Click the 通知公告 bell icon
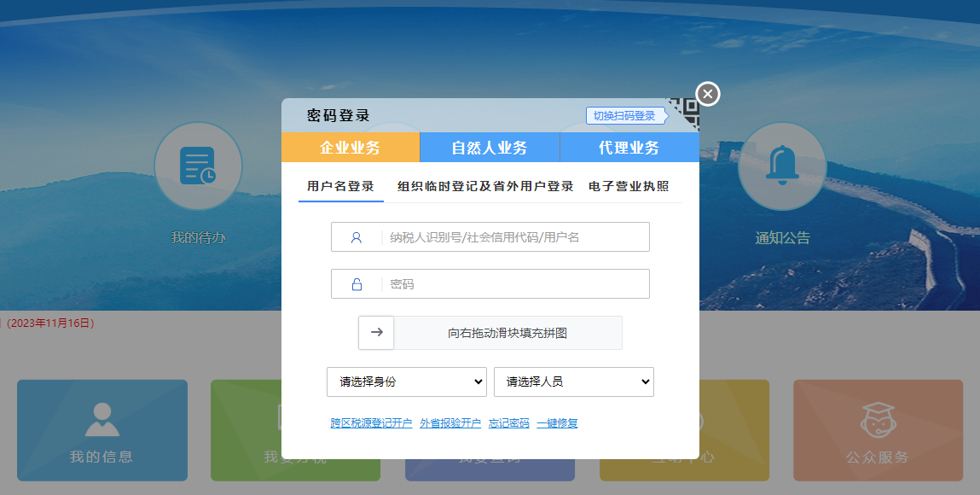Viewport: 980px width, 495px height. click(x=782, y=166)
